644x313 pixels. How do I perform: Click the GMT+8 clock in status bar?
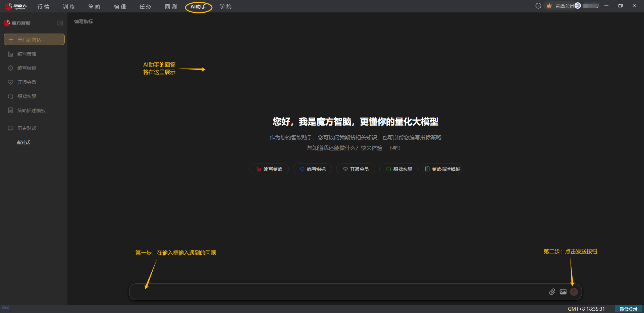tap(586, 309)
